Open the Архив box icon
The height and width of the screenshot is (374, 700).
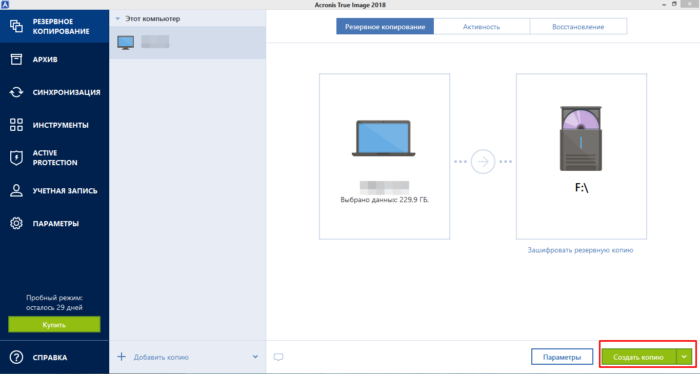click(x=17, y=59)
